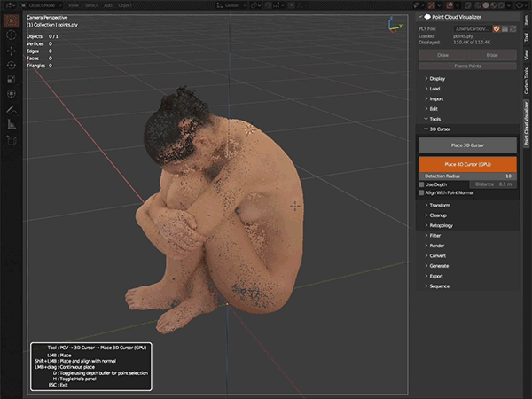Open the gizmo options dropdown arrow
The height and width of the screenshot is (399, 532).
click(x=439, y=5)
